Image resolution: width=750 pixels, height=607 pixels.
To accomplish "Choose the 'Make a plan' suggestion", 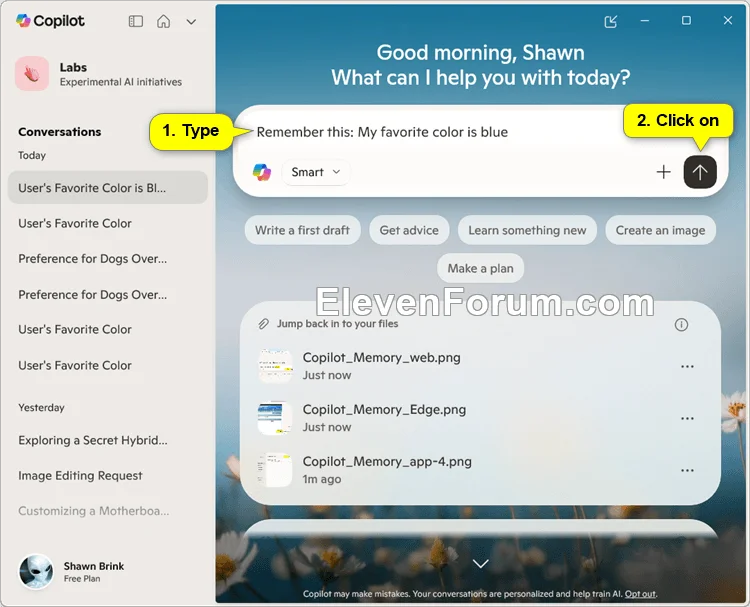I will pyautogui.click(x=480, y=268).
